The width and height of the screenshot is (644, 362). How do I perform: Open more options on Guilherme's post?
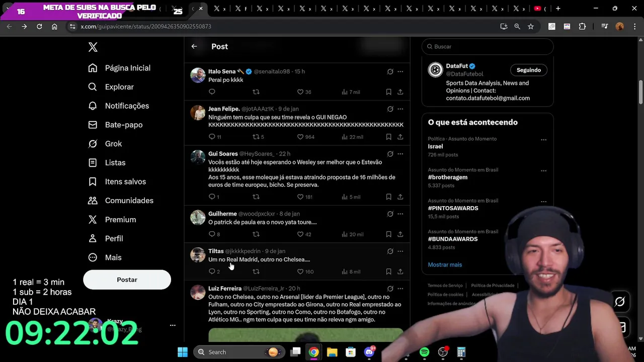[x=400, y=214]
